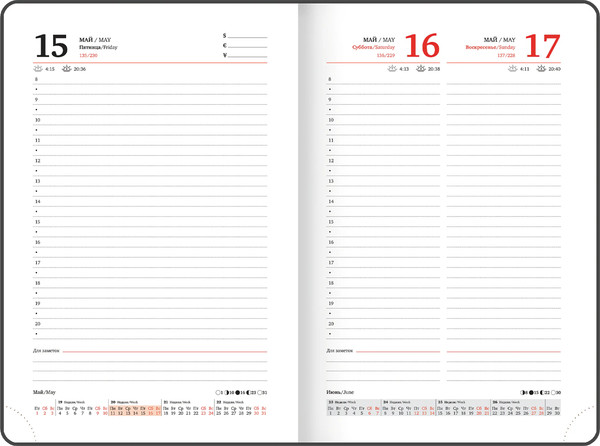
Task: Click the dollar sign amount line
Action: point(247,38)
